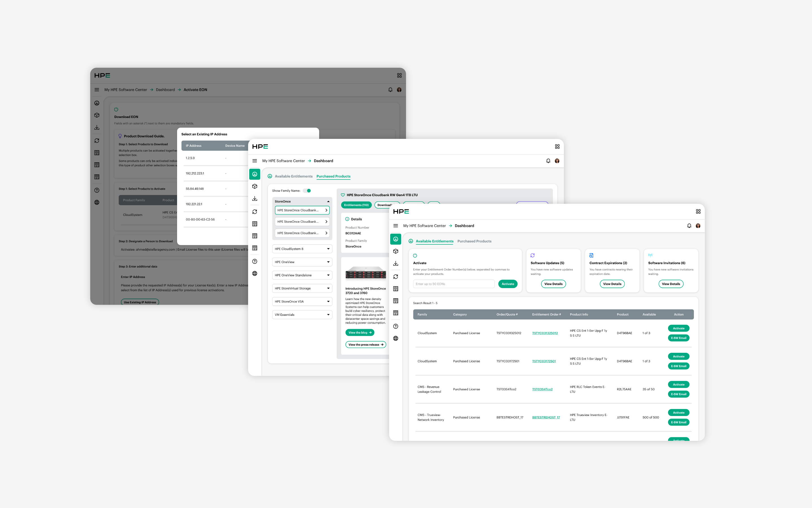812x508 pixels.
Task: Click the Enter up to 50 EONs field
Action: [454, 284]
